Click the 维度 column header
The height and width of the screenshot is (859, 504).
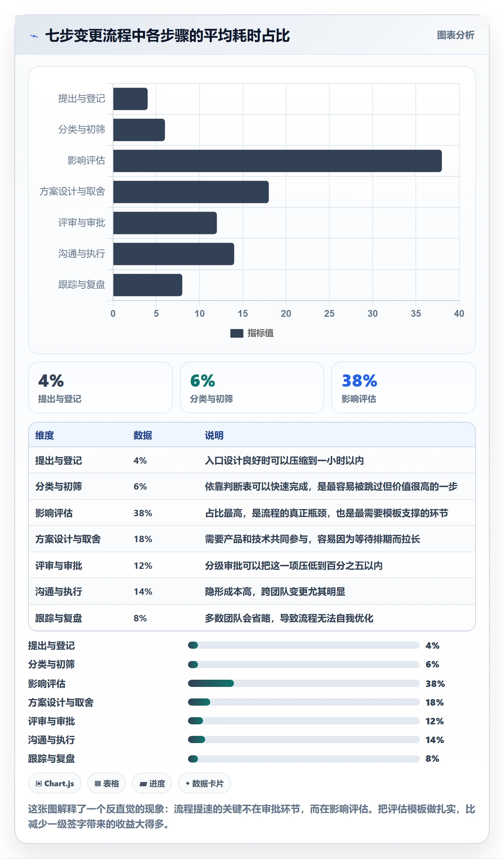click(45, 435)
